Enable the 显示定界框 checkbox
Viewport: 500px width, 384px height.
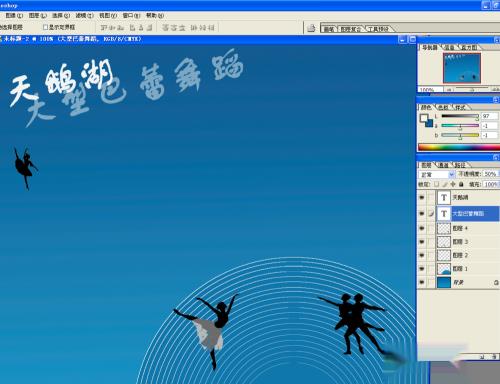pos(45,27)
